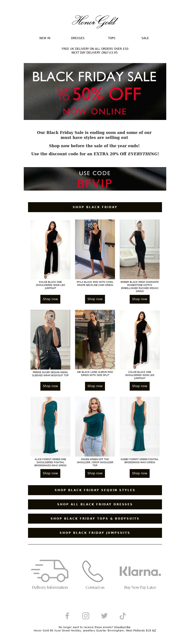Open the Facebook social icon
Viewport: 190px width, 644px height.
pyautogui.click(x=67, y=616)
